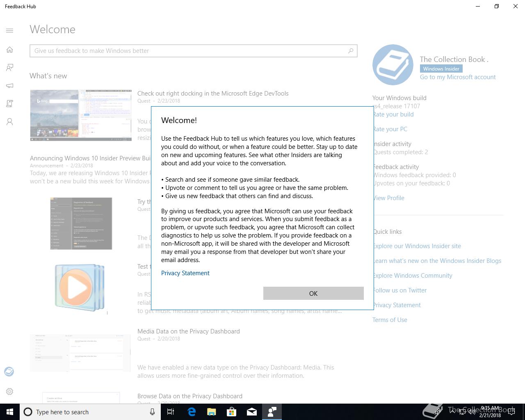Click the taskbar clock showing 9:35 AM
The width and height of the screenshot is (525, 420).
click(x=490, y=412)
